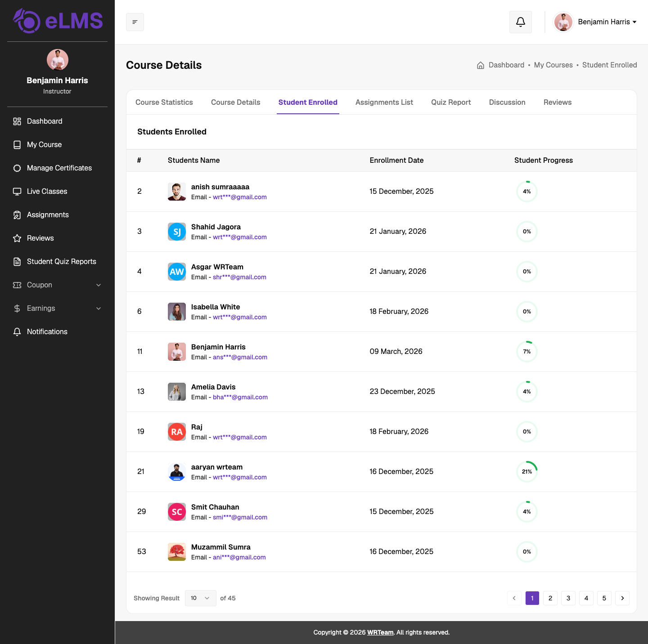Screen dimensions: 648x644
Task: Click enrollment date 23 December, 2025
Action: click(x=402, y=392)
